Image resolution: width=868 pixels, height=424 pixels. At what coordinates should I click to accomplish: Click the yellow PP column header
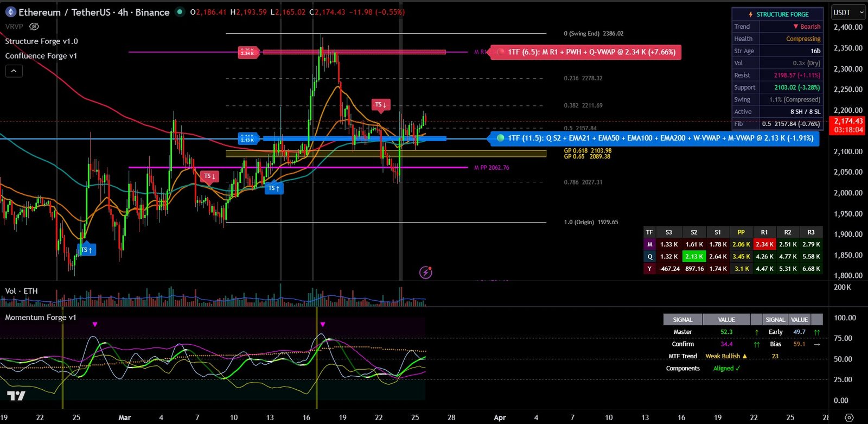coord(741,232)
